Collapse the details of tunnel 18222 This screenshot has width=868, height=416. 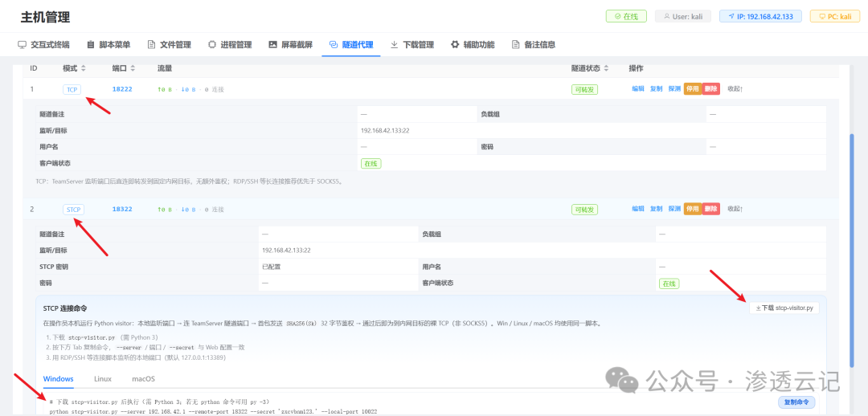tap(735, 89)
